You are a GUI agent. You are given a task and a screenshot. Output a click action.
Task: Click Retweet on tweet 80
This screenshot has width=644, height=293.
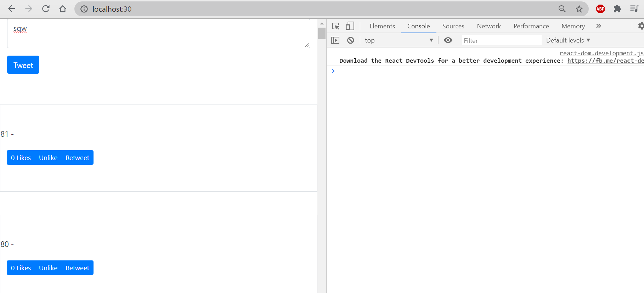click(77, 268)
